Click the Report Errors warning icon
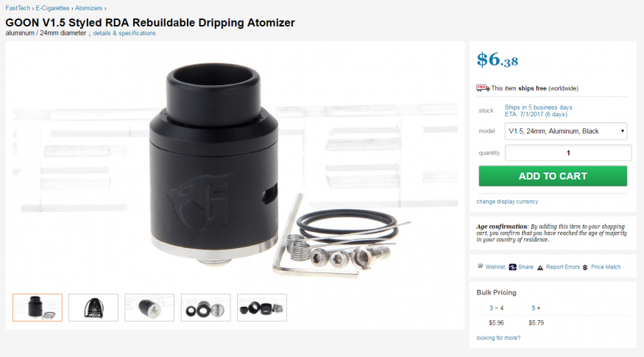This screenshot has height=357, width=644. pyautogui.click(x=540, y=267)
